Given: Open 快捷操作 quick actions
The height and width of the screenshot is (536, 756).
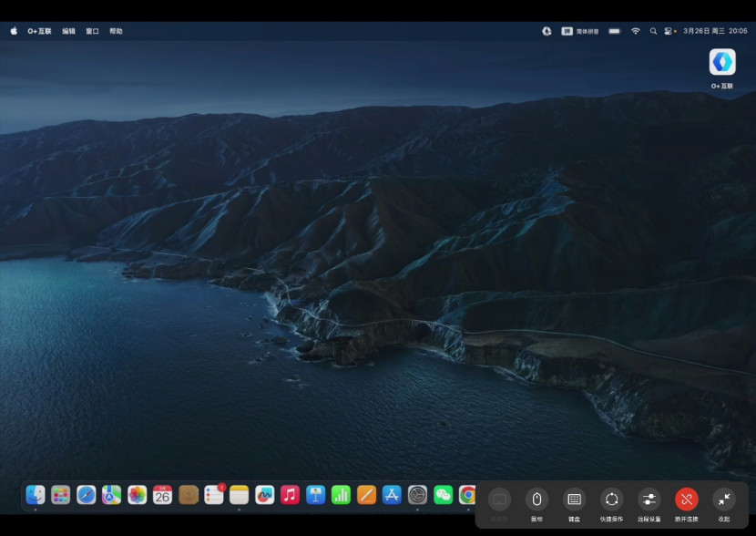Looking at the screenshot, I should point(611,500).
